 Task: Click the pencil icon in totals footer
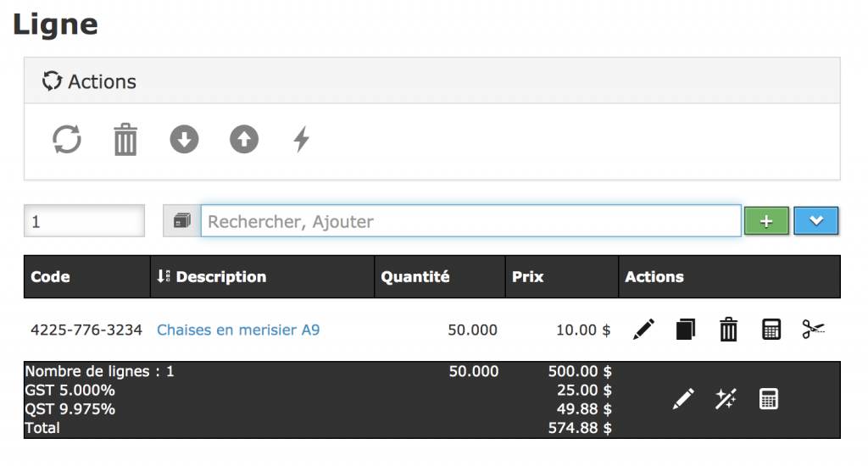pyautogui.click(x=683, y=399)
